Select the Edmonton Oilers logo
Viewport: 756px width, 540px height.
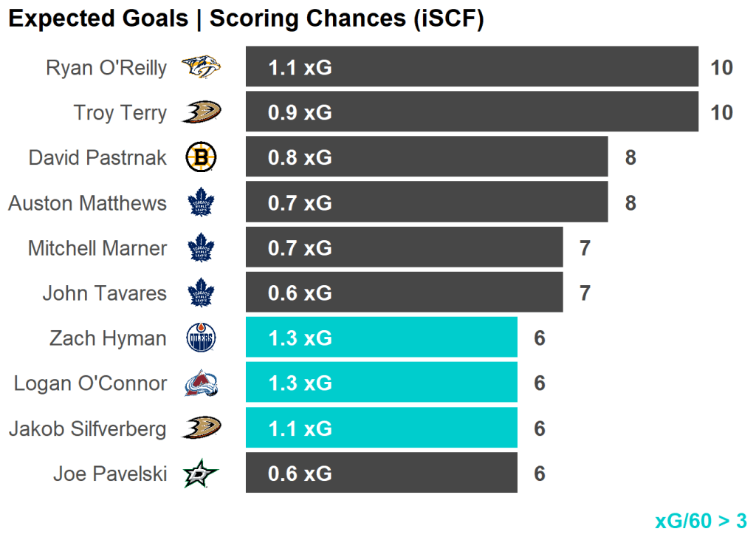201,338
